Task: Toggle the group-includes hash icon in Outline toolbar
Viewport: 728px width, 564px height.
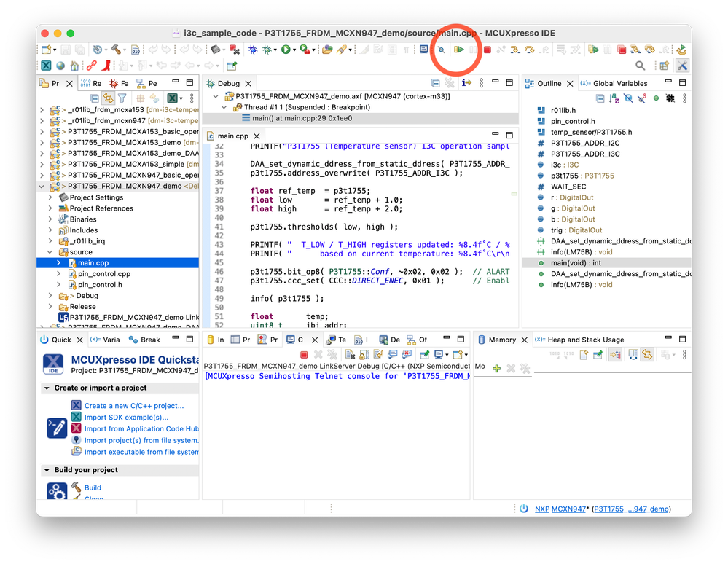Action: [670, 98]
